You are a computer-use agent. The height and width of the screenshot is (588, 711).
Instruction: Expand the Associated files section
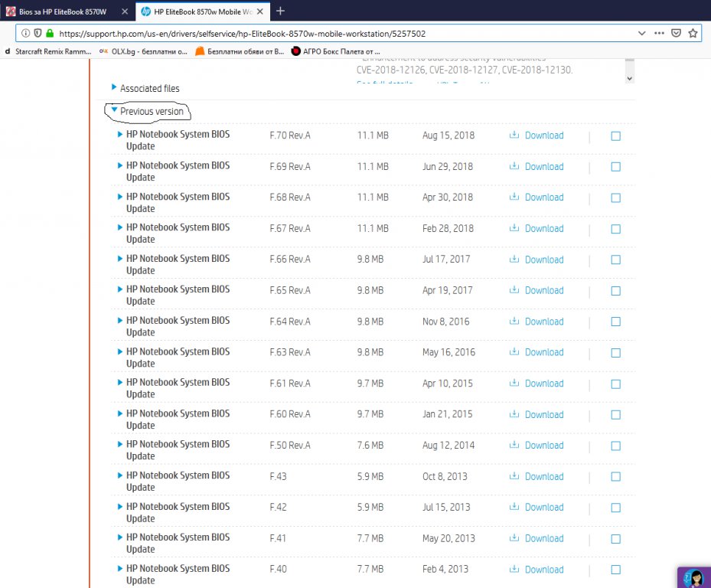115,88
